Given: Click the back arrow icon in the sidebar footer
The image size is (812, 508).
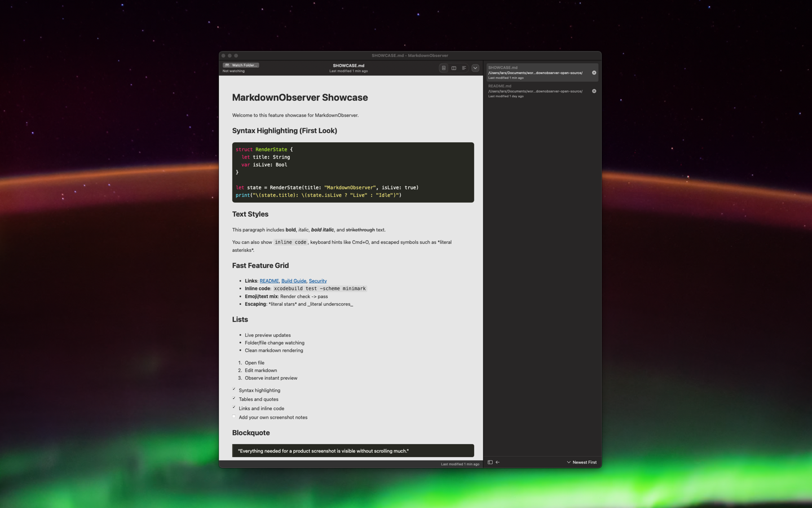Looking at the screenshot, I should (x=497, y=462).
